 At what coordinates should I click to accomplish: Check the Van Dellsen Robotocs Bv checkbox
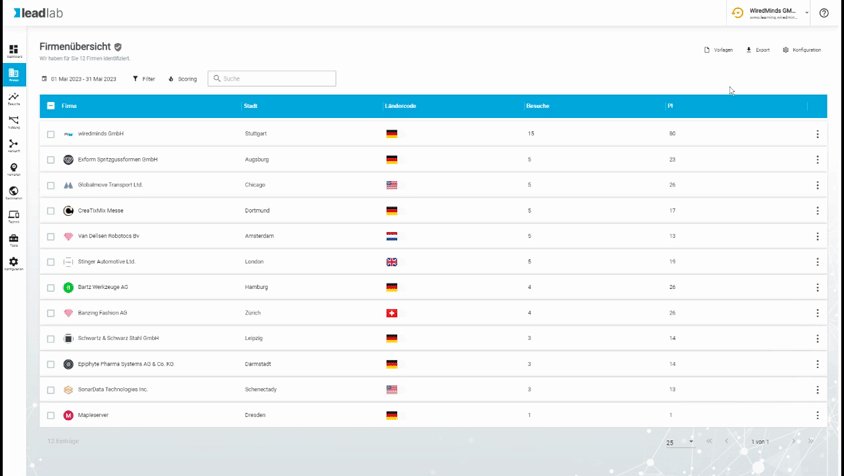coord(51,236)
